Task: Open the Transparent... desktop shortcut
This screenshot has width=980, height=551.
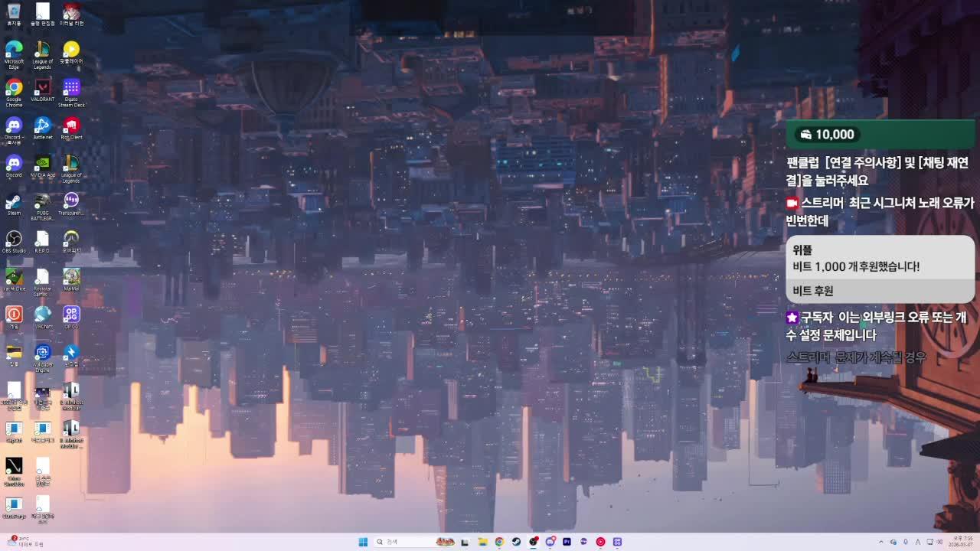Action: point(71,204)
